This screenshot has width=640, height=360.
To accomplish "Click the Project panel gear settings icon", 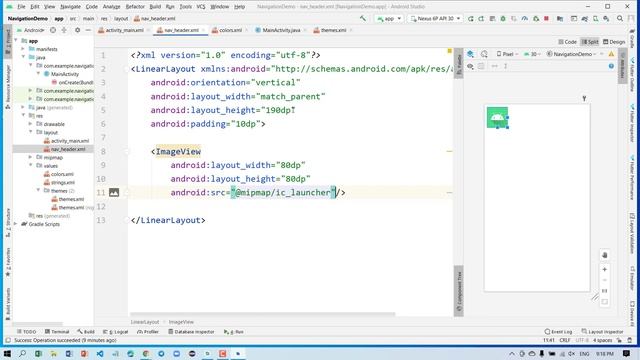I will point(77,30).
